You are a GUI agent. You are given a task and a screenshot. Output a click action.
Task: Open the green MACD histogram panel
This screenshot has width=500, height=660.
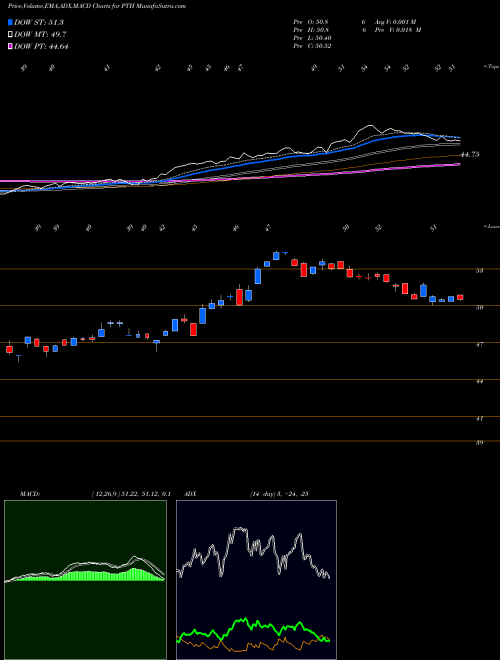[85, 580]
